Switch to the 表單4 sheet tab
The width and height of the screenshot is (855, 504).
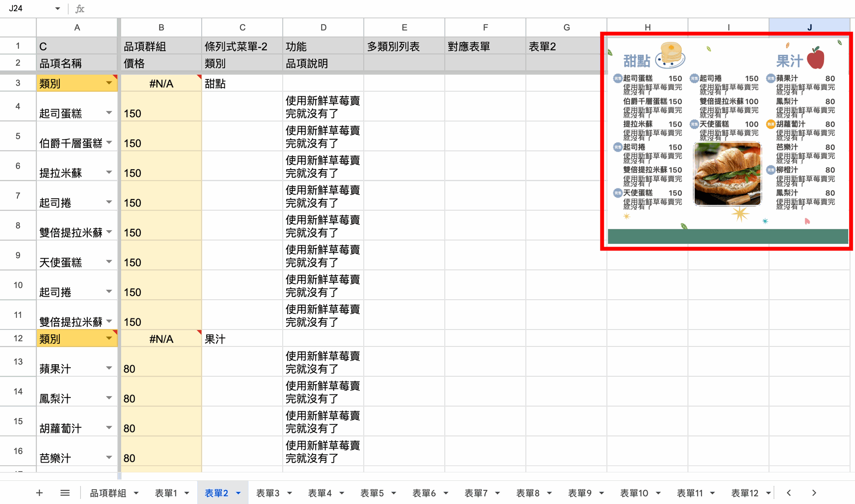click(320, 493)
